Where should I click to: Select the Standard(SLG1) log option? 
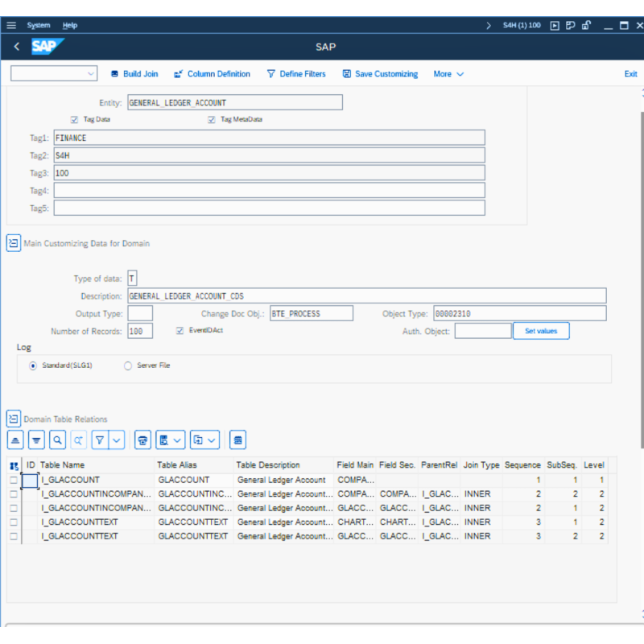[x=32, y=365]
